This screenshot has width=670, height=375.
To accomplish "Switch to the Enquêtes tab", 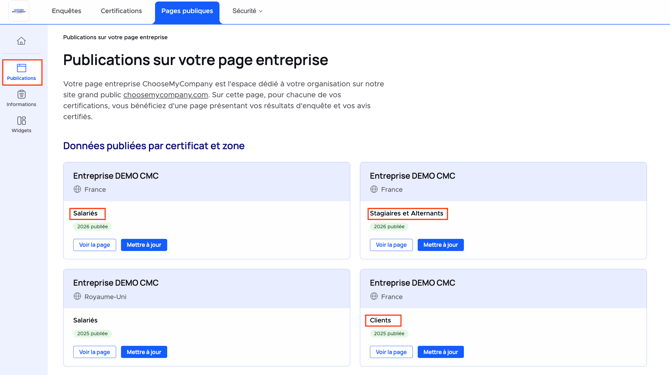I will pyautogui.click(x=66, y=11).
